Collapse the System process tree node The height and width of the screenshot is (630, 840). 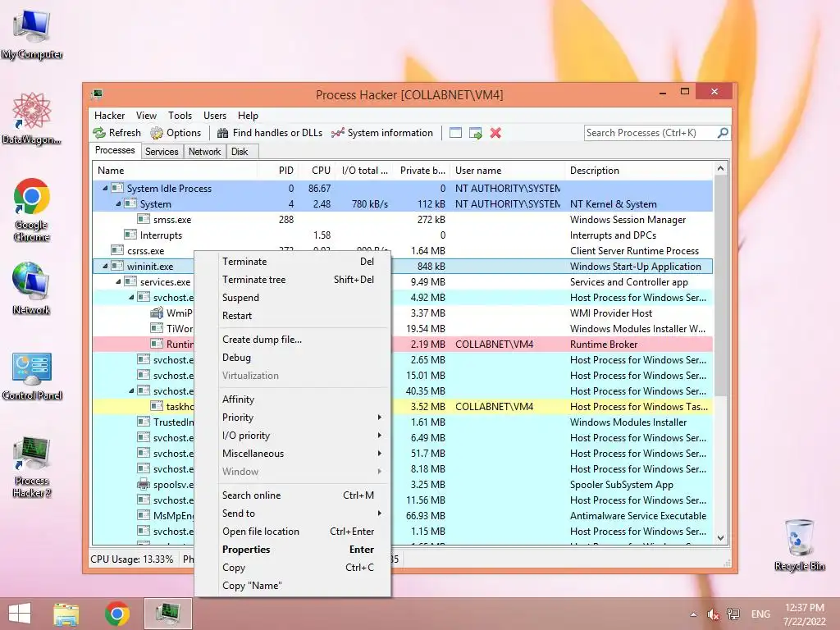click(x=118, y=203)
